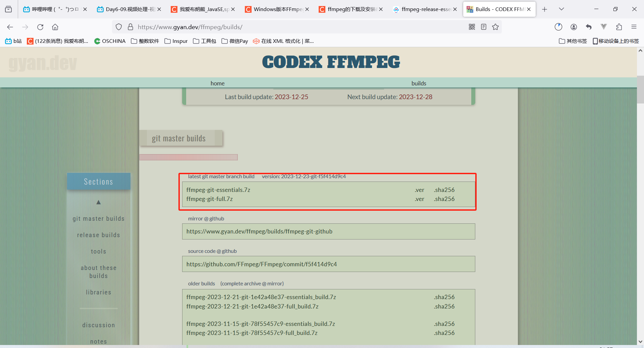Open the Inspur bookmark folder
Image resolution: width=644 pixels, height=348 pixels.
point(176,41)
